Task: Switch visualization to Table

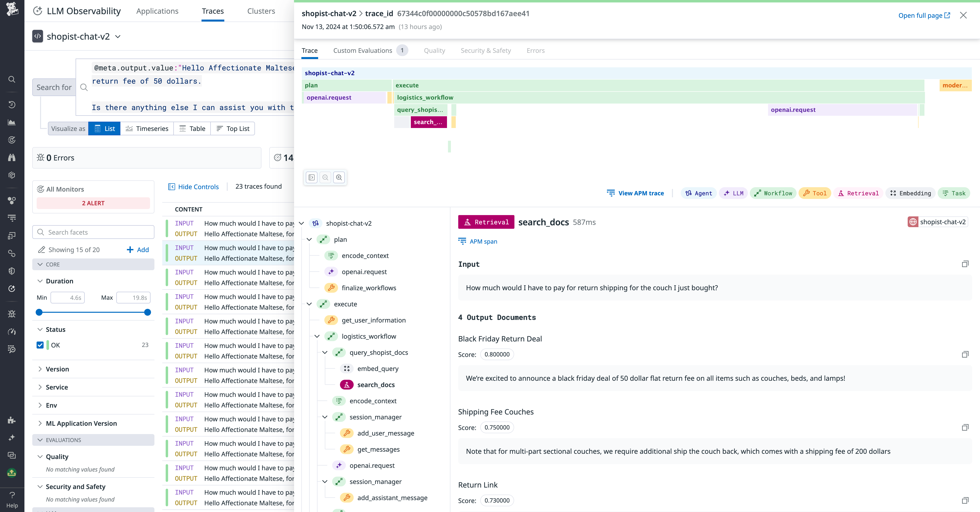Action: pyautogui.click(x=192, y=128)
